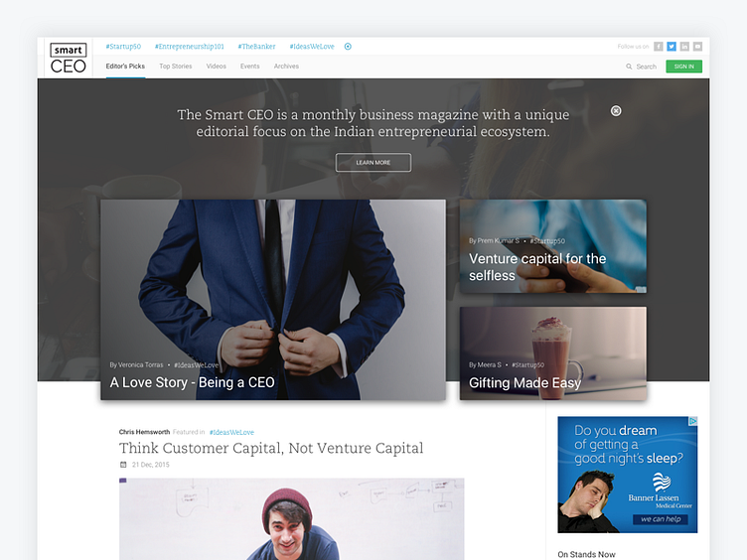The width and height of the screenshot is (747, 560).
Task: Go to the Archives tab
Action: [x=286, y=67]
